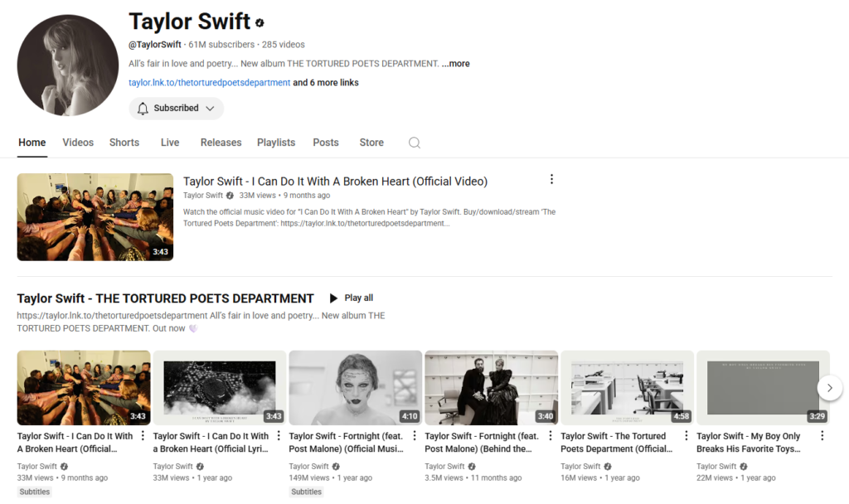Image resolution: width=849 pixels, height=504 pixels.
Task: Open the Live tab
Action: coord(169,143)
